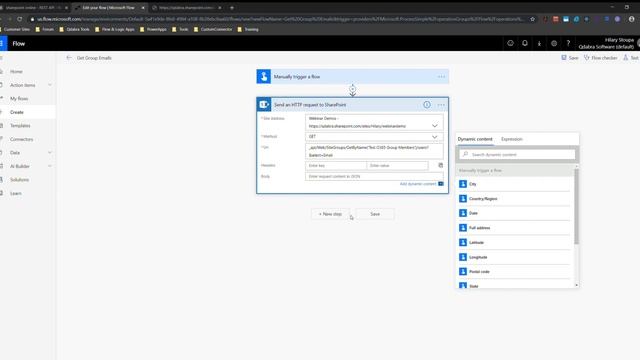The width and height of the screenshot is (640, 360).
Task: Click the Test button in the command bar
Action: click(x=631, y=58)
